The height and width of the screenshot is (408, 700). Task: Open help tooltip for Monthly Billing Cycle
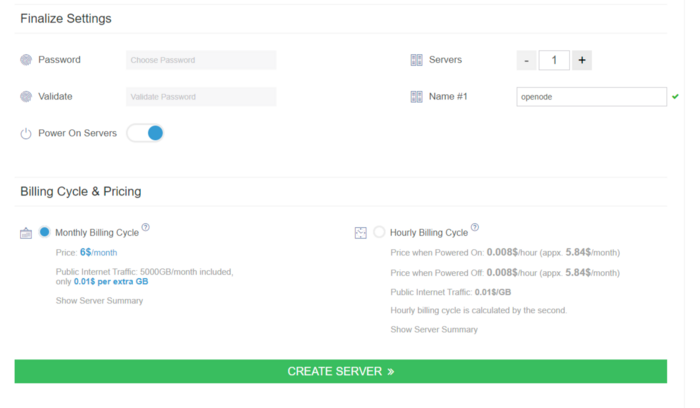tap(146, 228)
